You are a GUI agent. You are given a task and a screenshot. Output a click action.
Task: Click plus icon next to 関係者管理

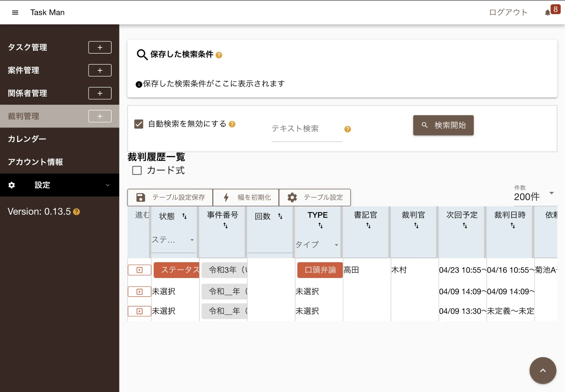[100, 93]
